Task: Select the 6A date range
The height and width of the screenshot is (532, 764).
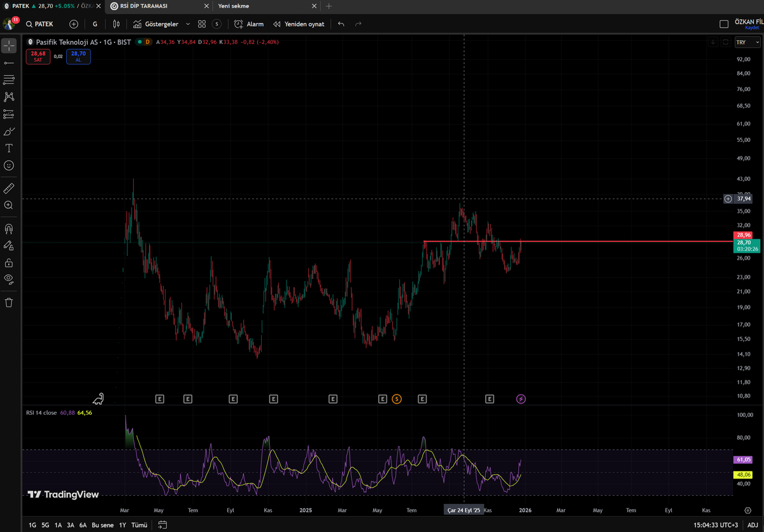Action: pyautogui.click(x=83, y=525)
